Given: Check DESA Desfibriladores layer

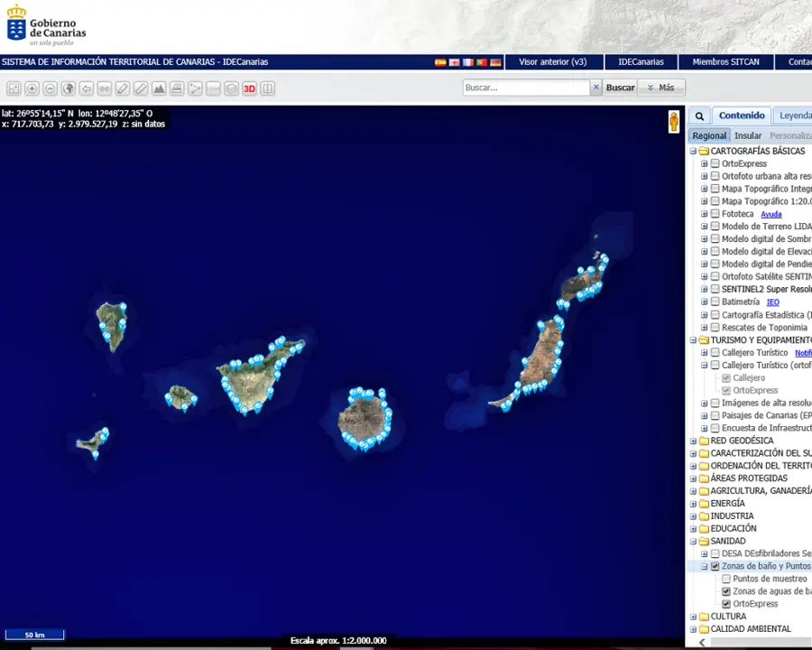Looking at the screenshot, I should click(715, 553).
